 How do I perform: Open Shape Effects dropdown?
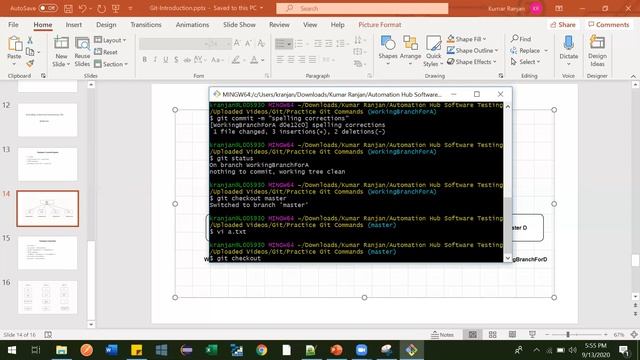coord(471,62)
